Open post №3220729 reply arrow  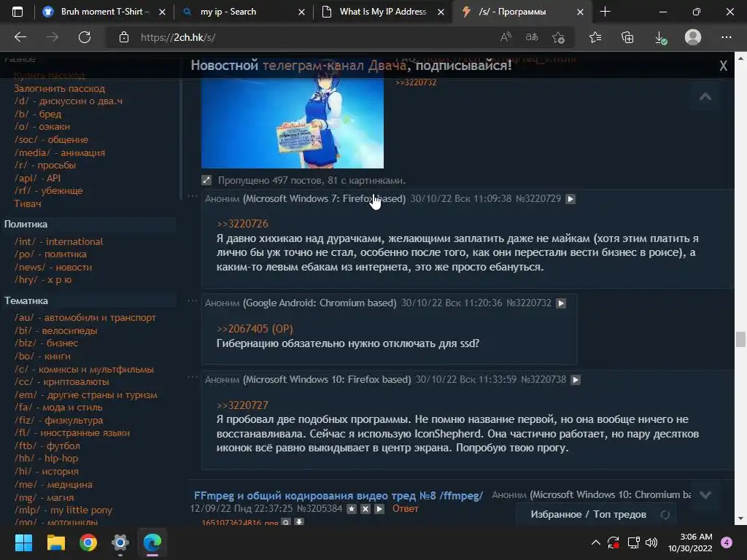(570, 199)
